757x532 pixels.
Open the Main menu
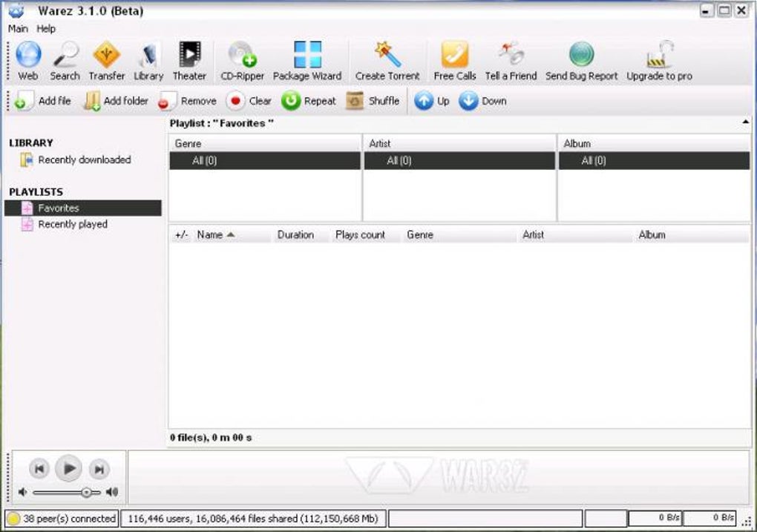[18, 29]
